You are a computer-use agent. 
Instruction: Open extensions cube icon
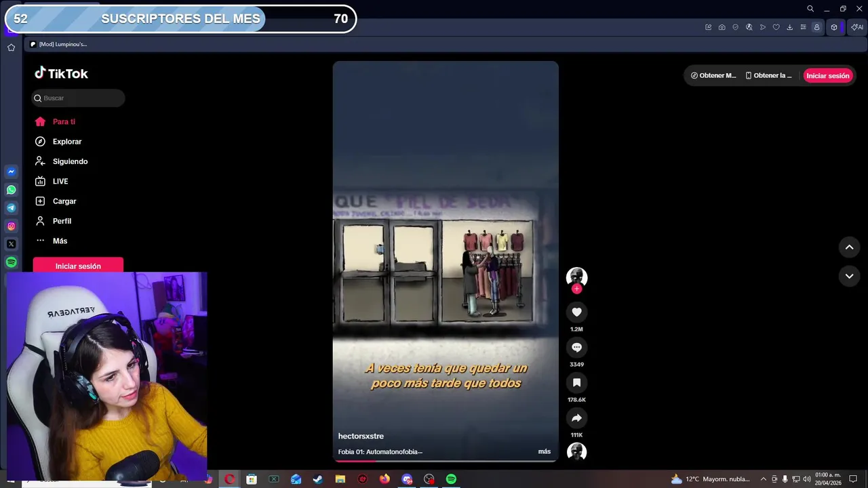834,27
